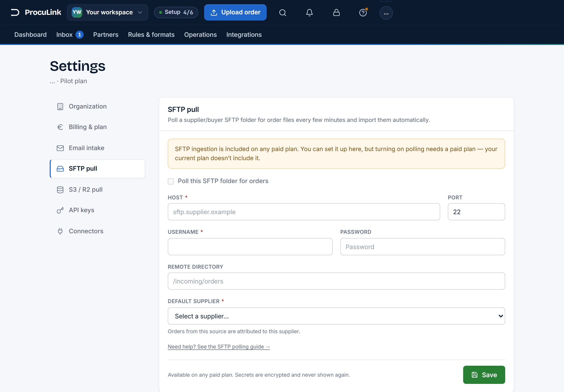Image resolution: width=564 pixels, height=392 pixels.
Task: Click the green Save button
Action: point(484,375)
